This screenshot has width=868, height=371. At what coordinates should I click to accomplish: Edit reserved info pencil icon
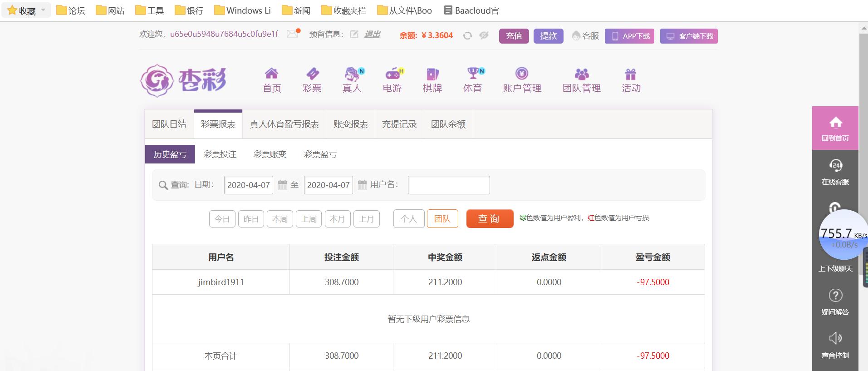pyautogui.click(x=354, y=34)
